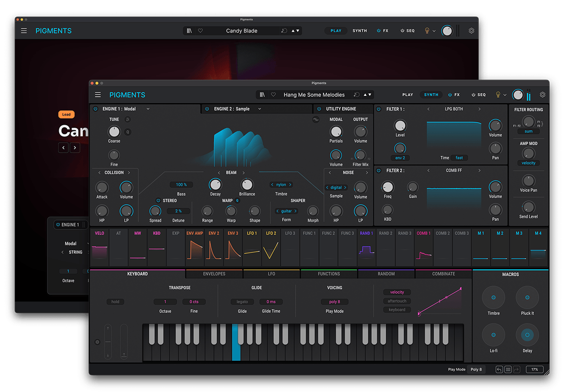Switch to PLAY view in front window

coord(408,95)
